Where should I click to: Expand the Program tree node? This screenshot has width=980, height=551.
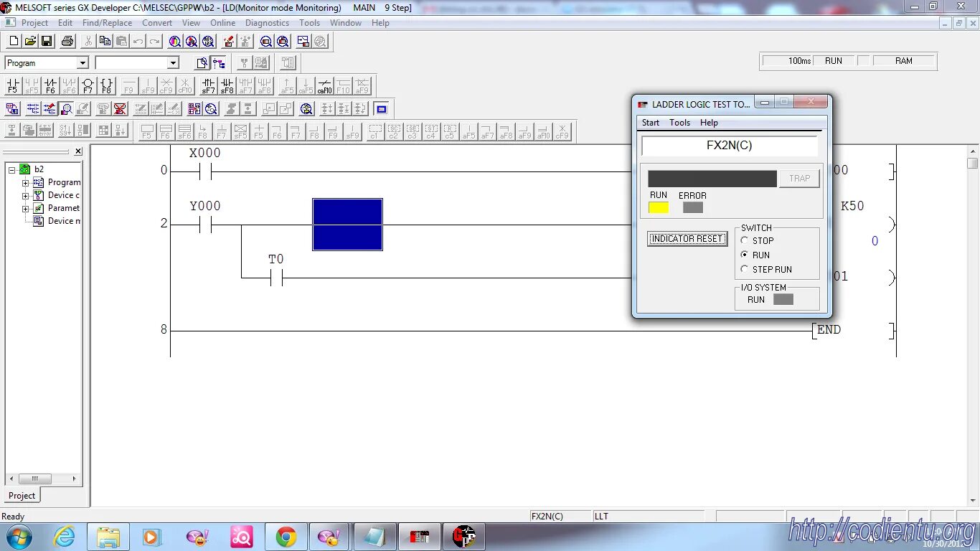tap(25, 183)
